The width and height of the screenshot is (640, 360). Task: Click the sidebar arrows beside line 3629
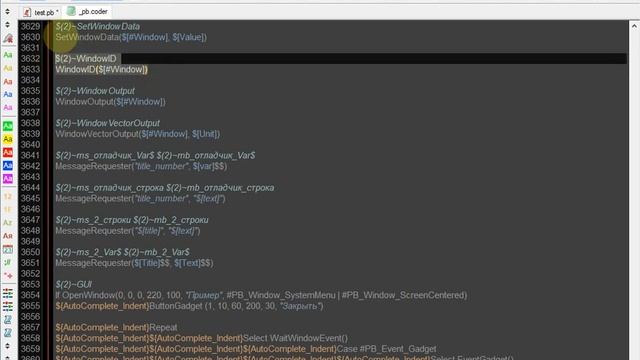pos(7,25)
